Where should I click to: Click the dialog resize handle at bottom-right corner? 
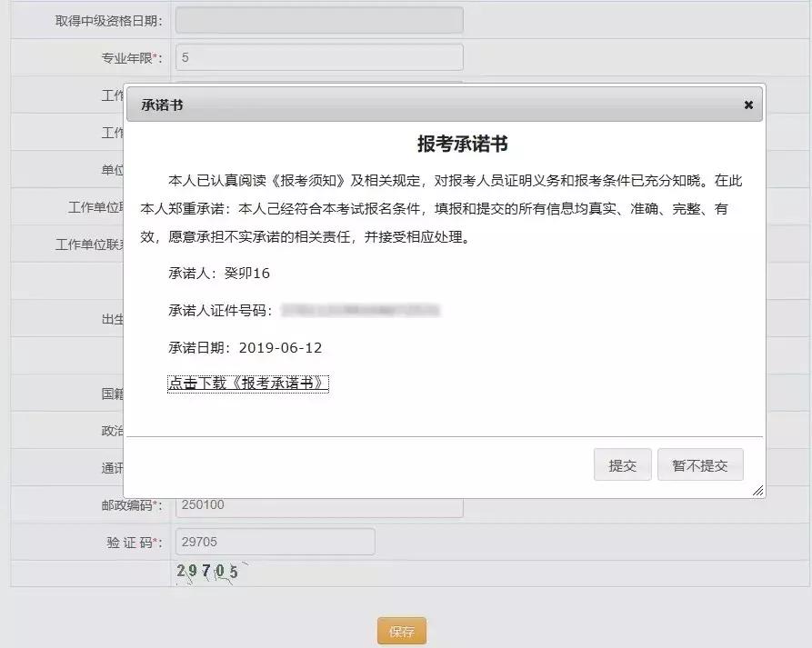pyautogui.click(x=757, y=492)
